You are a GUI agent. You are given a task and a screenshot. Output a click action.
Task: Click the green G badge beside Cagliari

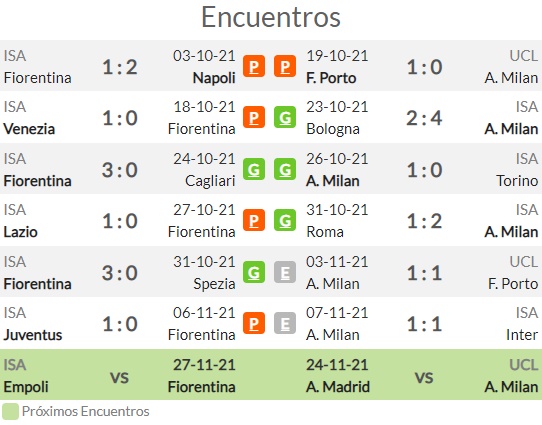254,169
